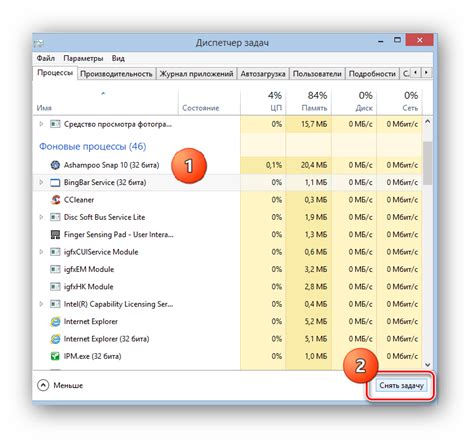The width and height of the screenshot is (474, 442).
Task: Click the Ashampoo Snap 10 process icon
Action: [55, 165]
